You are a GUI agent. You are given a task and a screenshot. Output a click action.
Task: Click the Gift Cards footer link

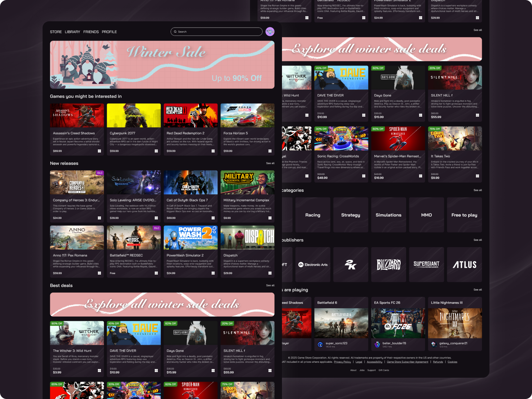coord(384,370)
